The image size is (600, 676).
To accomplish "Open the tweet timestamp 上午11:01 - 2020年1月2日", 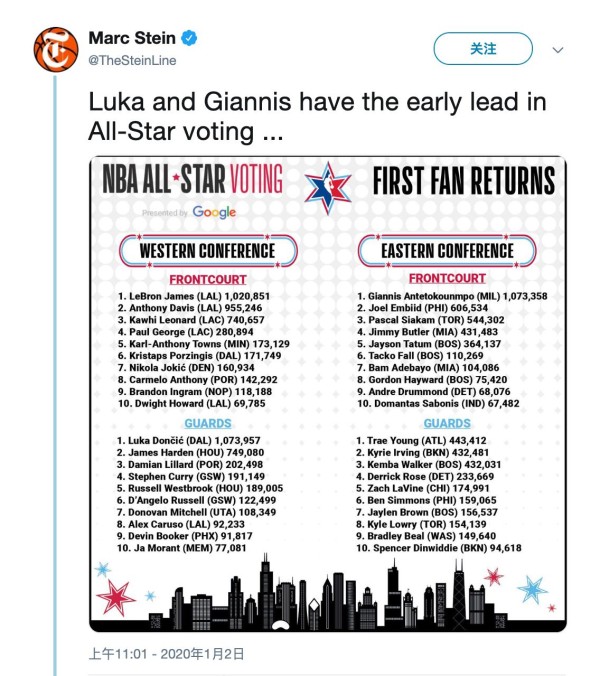I will (166, 654).
